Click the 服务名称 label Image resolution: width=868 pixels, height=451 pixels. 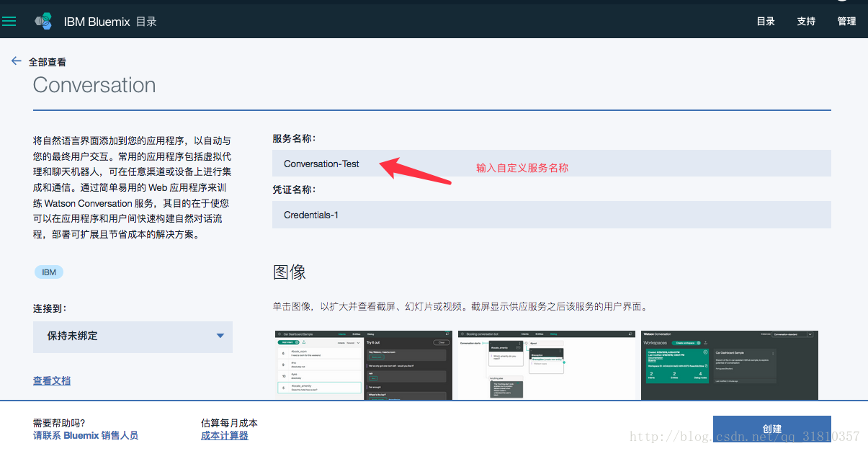pos(294,138)
